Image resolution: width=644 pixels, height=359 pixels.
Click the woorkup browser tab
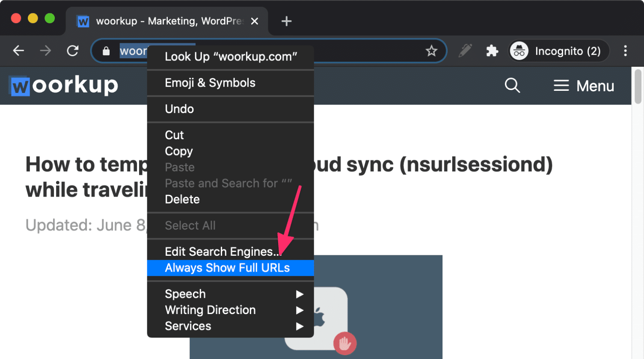[x=167, y=21]
